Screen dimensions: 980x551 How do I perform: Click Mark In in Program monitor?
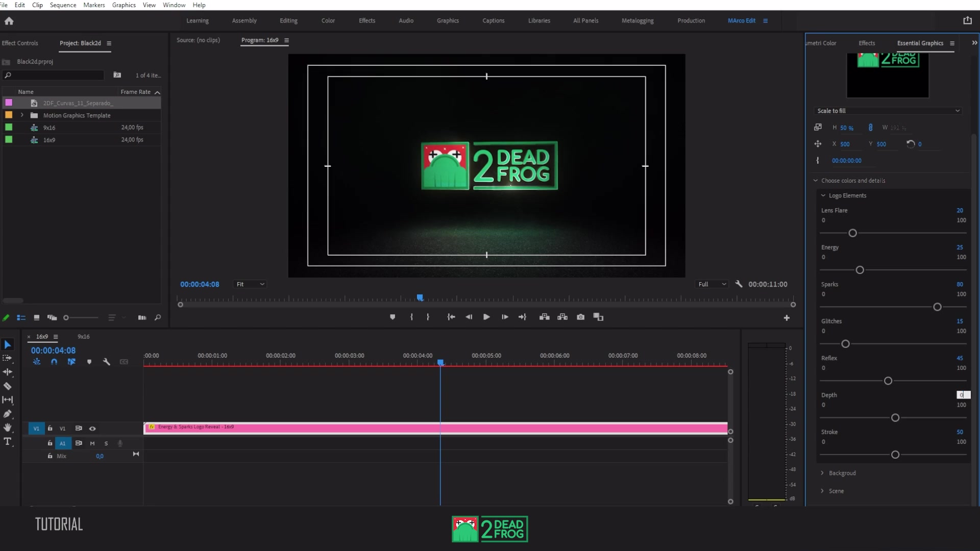[x=411, y=317]
